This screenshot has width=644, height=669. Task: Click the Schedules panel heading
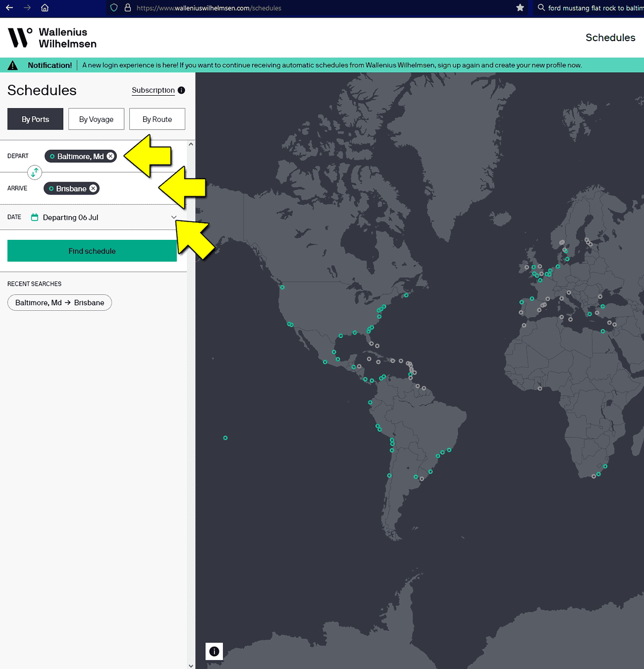(x=42, y=90)
